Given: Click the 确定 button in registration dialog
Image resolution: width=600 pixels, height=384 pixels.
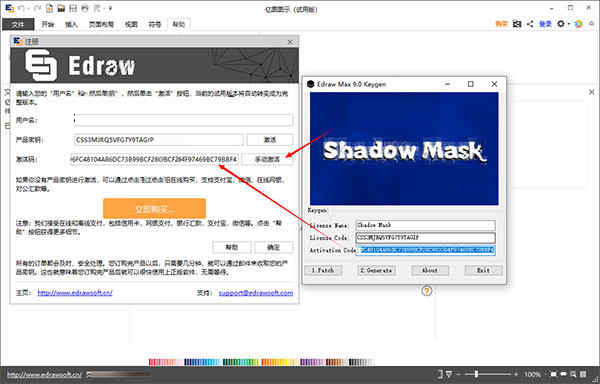Looking at the screenshot, I should click(274, 247).
